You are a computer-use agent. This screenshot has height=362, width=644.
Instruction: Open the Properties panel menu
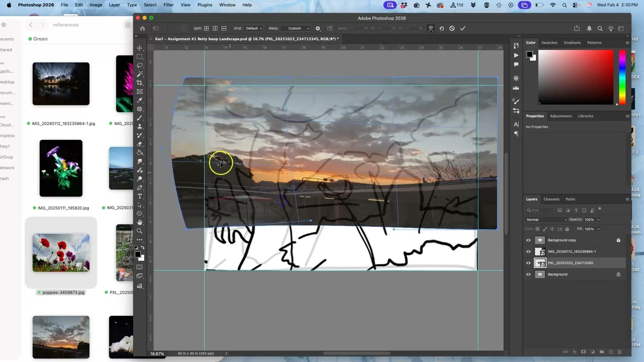click(627, 116)
